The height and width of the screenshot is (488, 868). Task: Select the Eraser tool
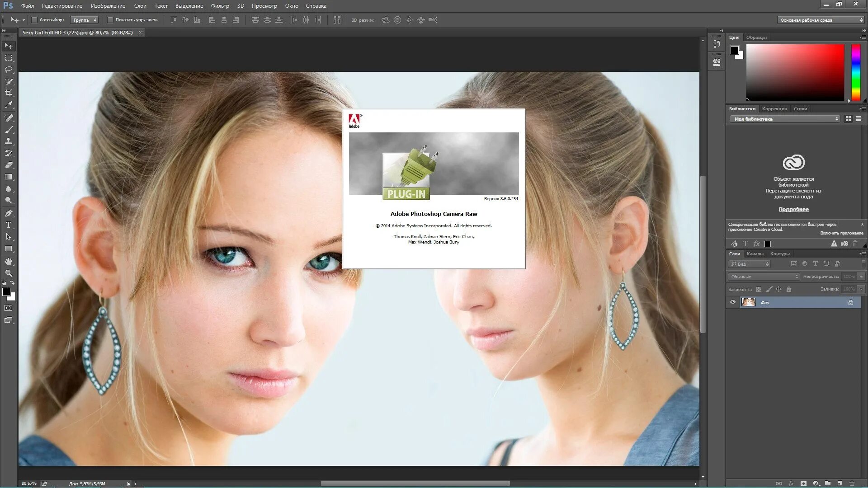pos(9,165)
